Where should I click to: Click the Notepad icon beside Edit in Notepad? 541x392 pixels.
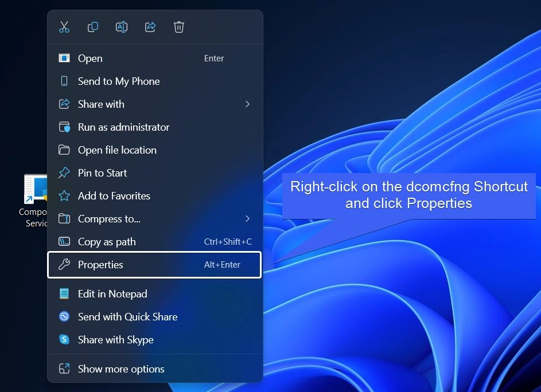coord(64,293)
